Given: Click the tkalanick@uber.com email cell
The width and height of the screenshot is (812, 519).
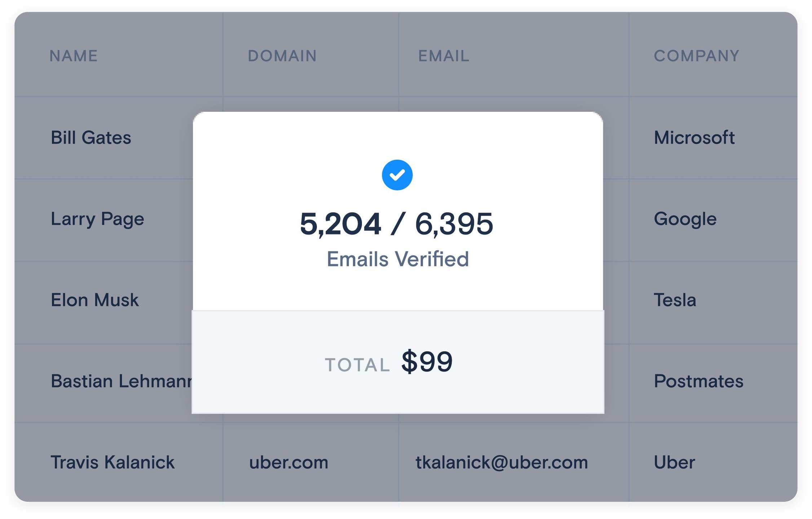Looking at the screenshot, I should (502, 462).
